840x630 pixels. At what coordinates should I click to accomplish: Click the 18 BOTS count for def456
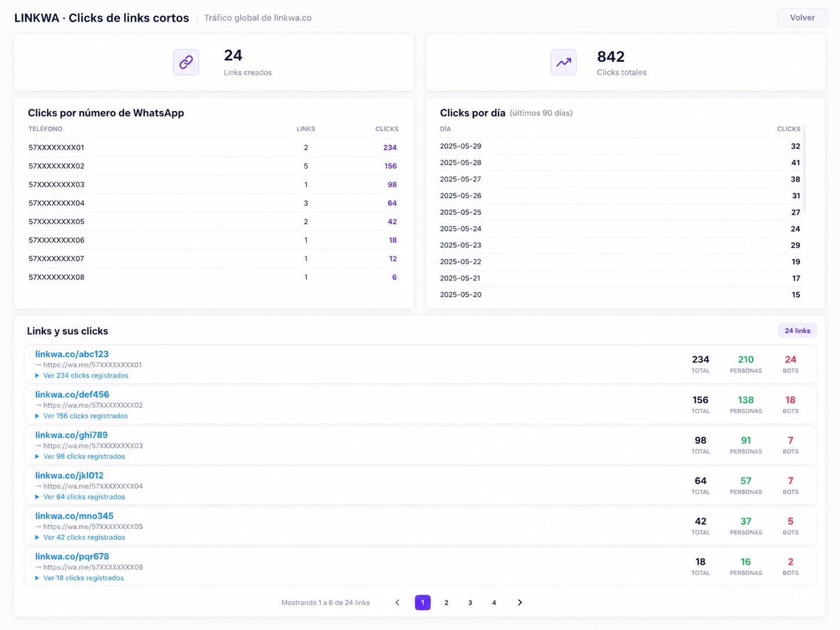[791, 400]
